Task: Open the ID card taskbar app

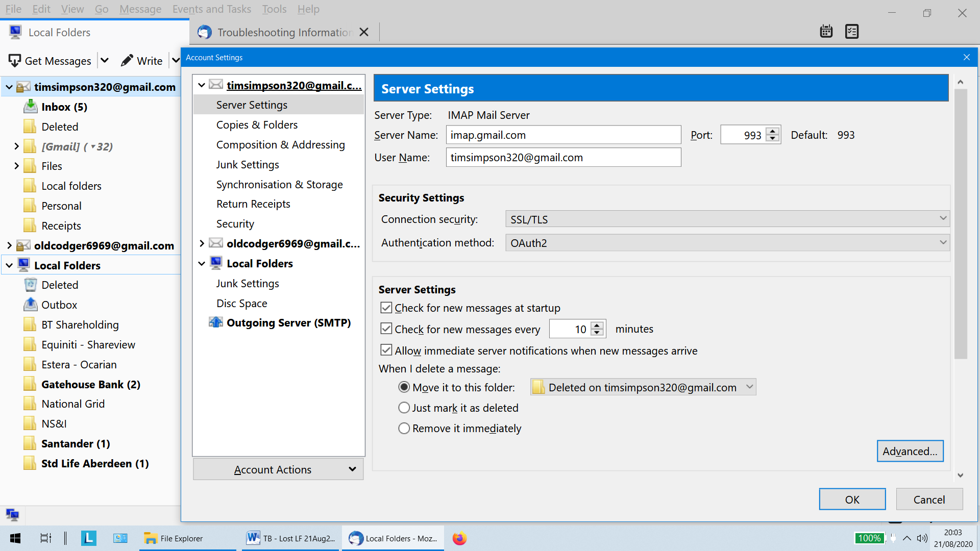Action: tap(120, 538)
